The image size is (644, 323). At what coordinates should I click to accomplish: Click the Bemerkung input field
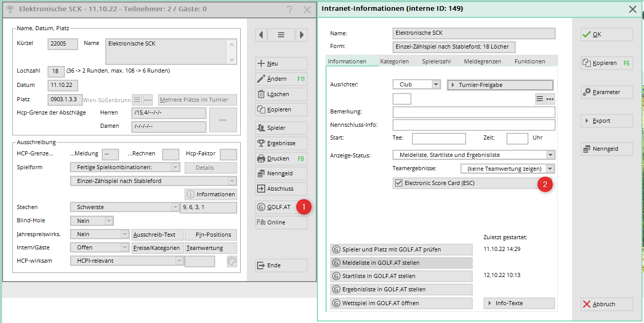click(x=473, y=112)
